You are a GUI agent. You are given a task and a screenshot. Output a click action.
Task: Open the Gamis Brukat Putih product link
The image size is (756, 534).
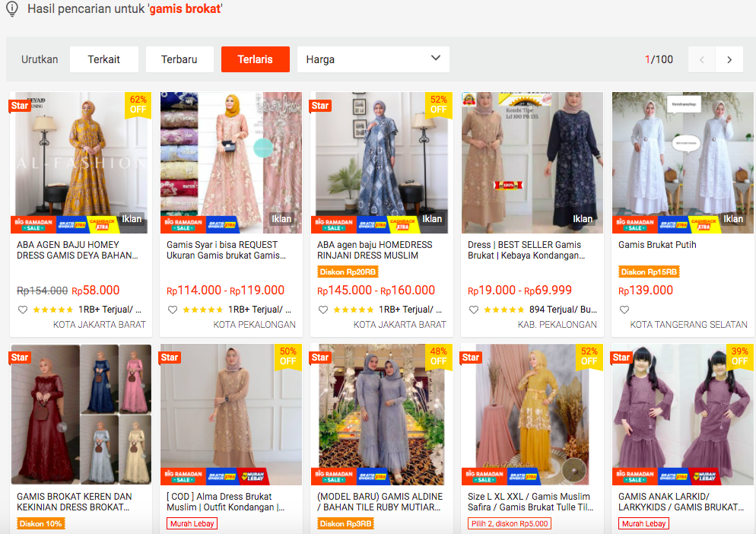(x=659, y=246)
